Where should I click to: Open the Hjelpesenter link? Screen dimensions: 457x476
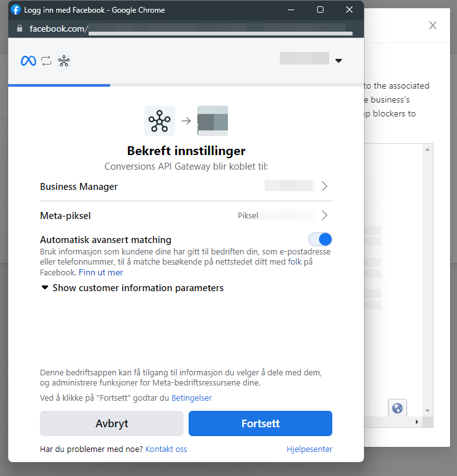tap(310, 449)
